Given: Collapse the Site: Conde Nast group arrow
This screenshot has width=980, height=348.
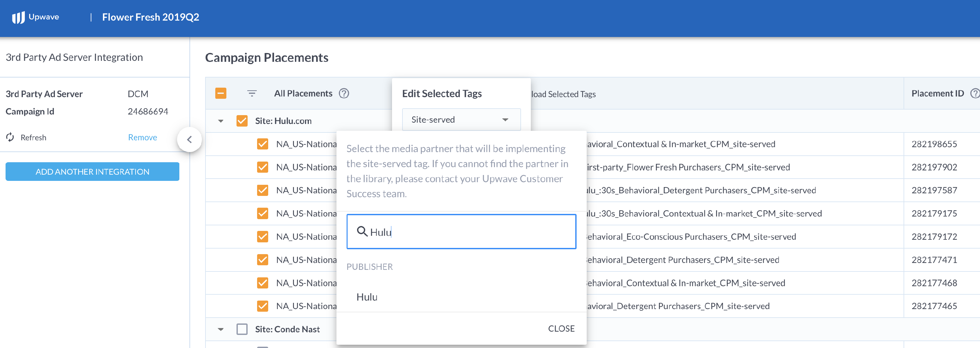Looking at the screenshot, I should [x=220, y=329].
